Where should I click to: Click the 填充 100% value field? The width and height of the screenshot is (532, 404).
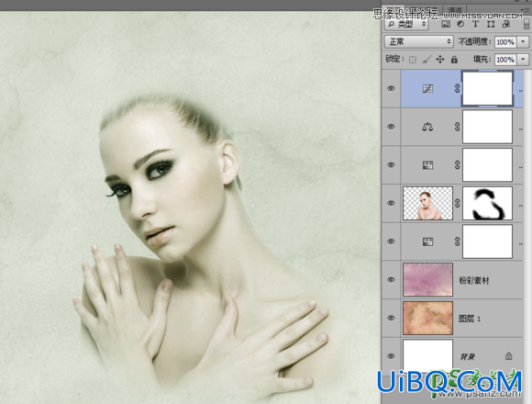[x=505, y=60]
